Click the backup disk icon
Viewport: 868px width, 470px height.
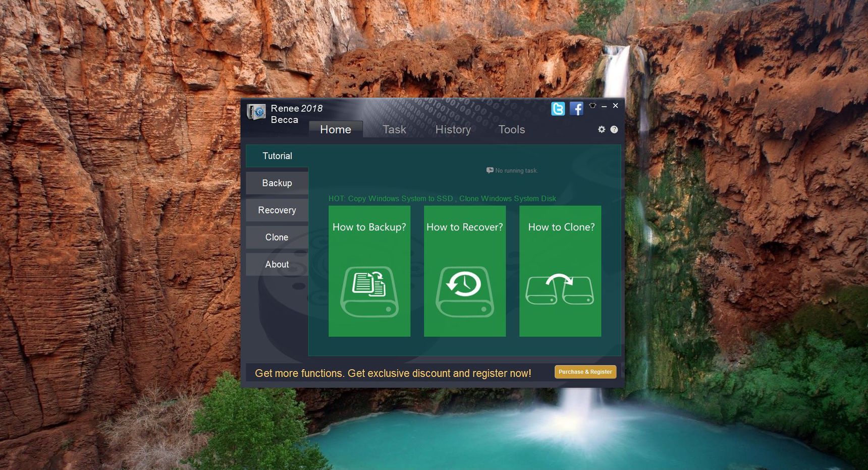click(369, 291)
